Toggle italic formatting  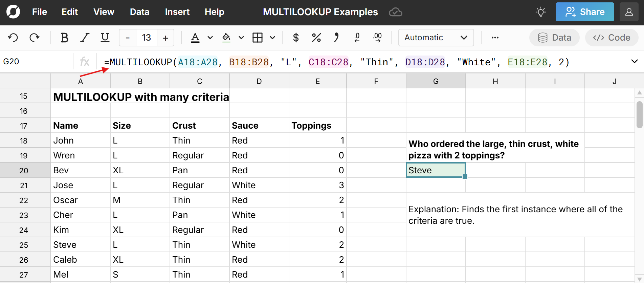[85, 38]
